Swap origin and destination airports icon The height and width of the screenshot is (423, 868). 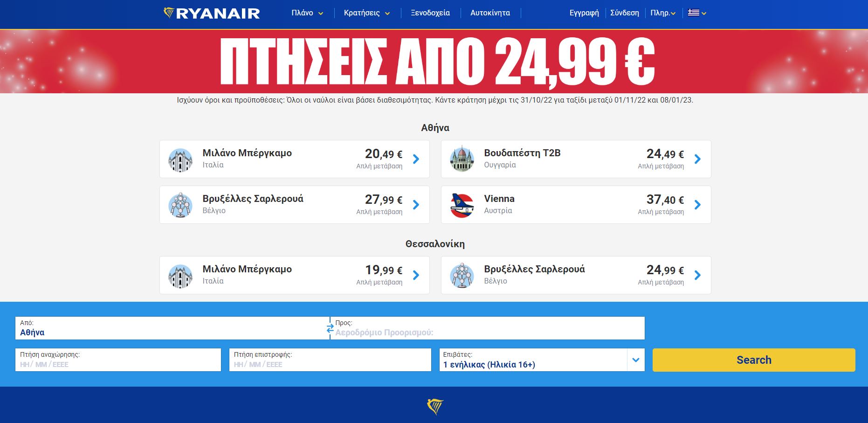(330, 328)
